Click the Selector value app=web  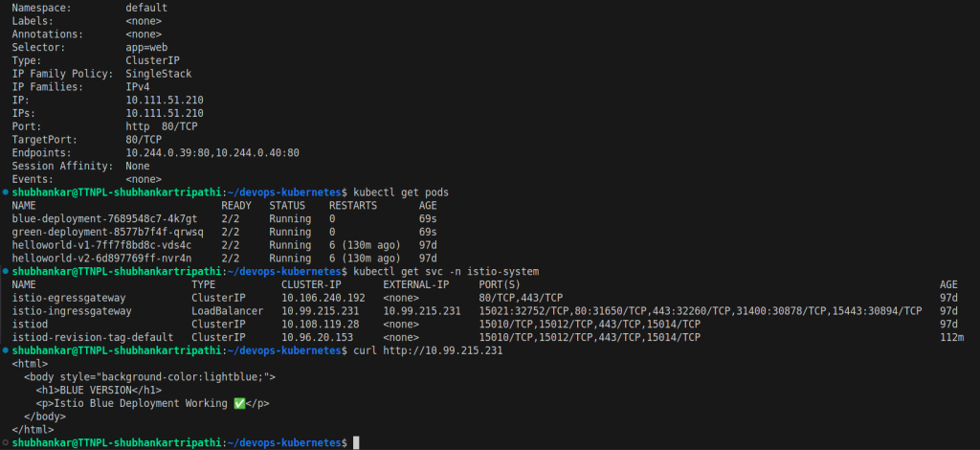pos(144,47)
